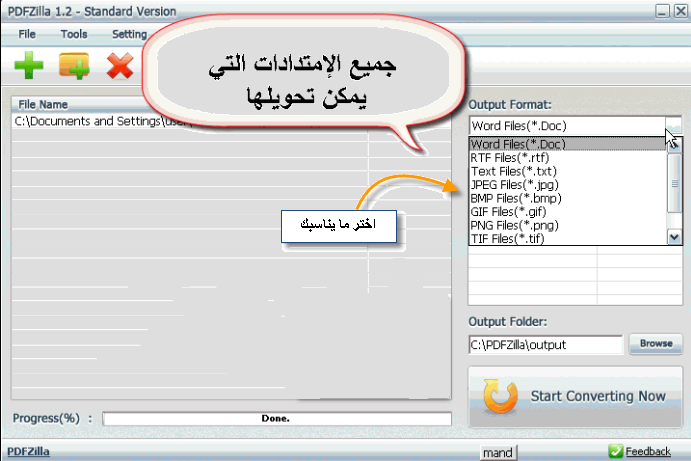The width and height of the screenshot is (691, 461).
Task: Open the Setting menu
Action: (x=129, y=34)
